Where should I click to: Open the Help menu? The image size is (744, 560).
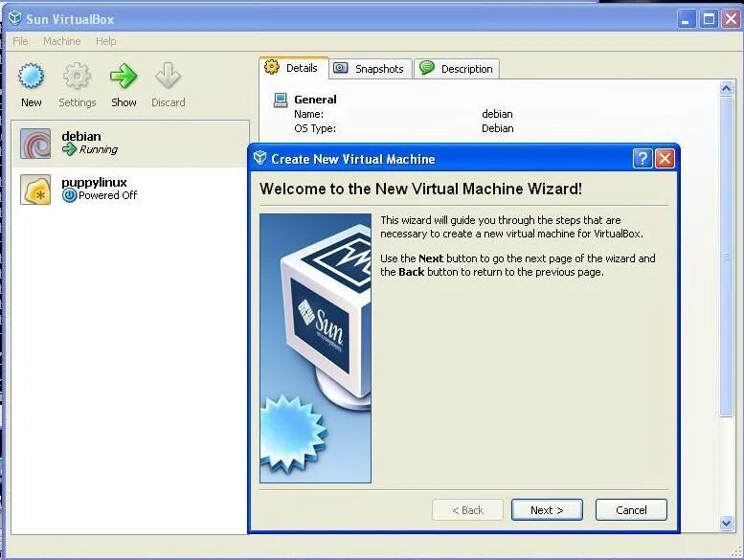click(106, 41)
